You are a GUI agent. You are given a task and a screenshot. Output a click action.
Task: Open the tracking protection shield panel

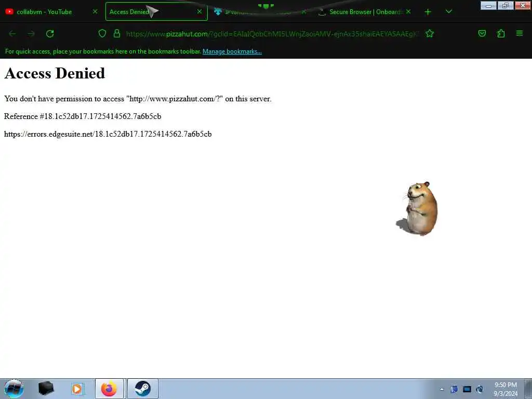pyautogui.click(x=102, y=34)
